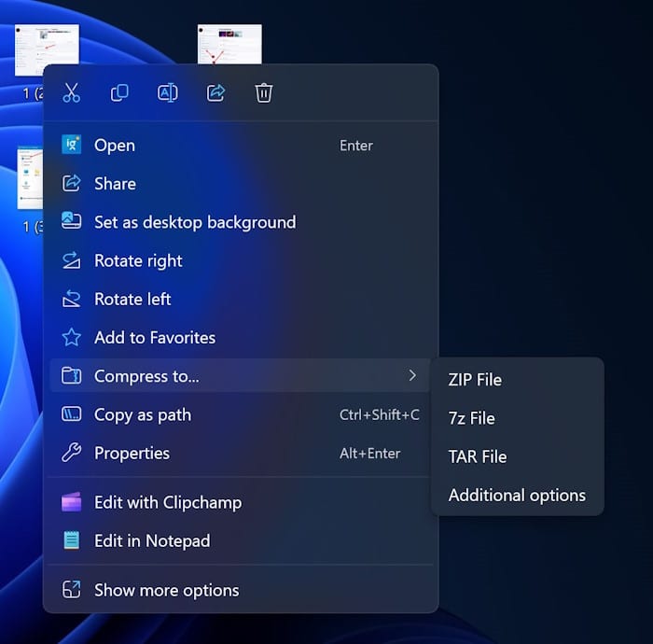Pick TAR File compression option
Viewport: 653px width, 644px height.
[478, 456]
